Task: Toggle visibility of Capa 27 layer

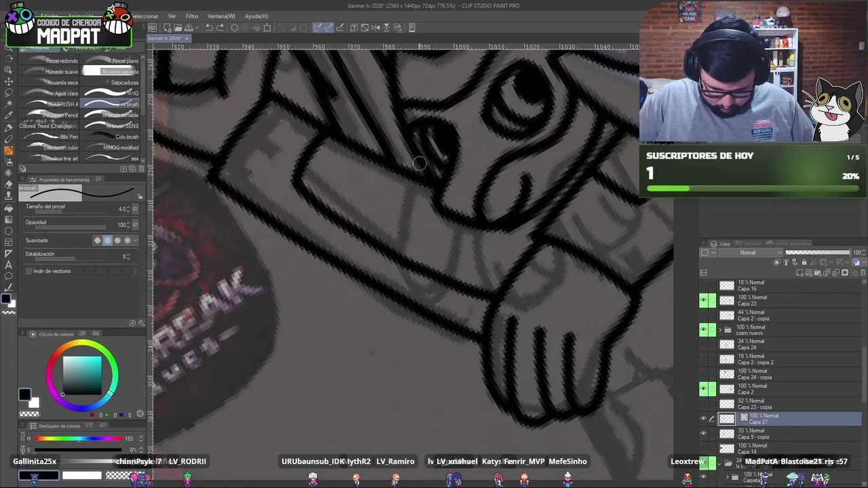Action: coord(703,419)
